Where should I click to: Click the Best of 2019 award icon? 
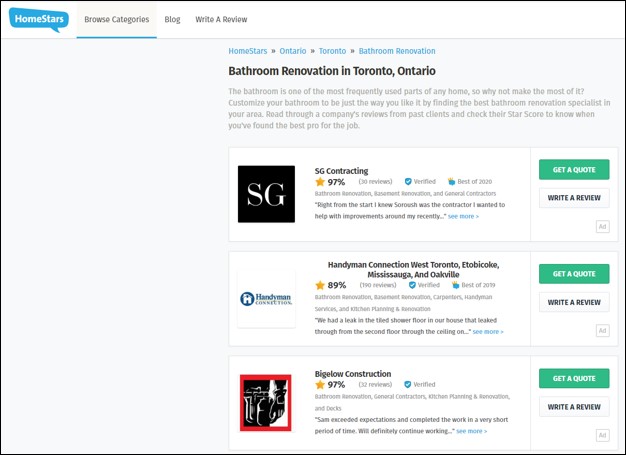(455, 285)
